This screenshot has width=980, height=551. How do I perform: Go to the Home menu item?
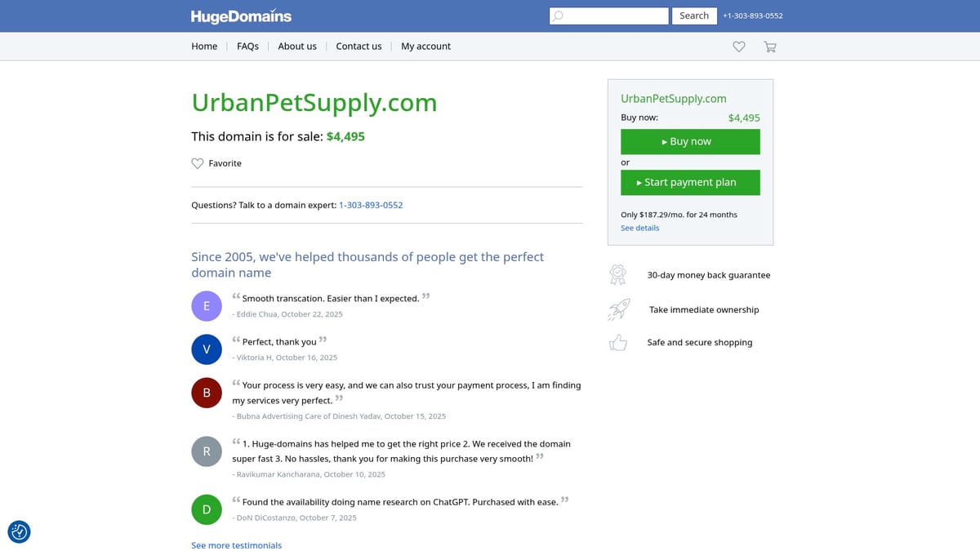[204, 46]
